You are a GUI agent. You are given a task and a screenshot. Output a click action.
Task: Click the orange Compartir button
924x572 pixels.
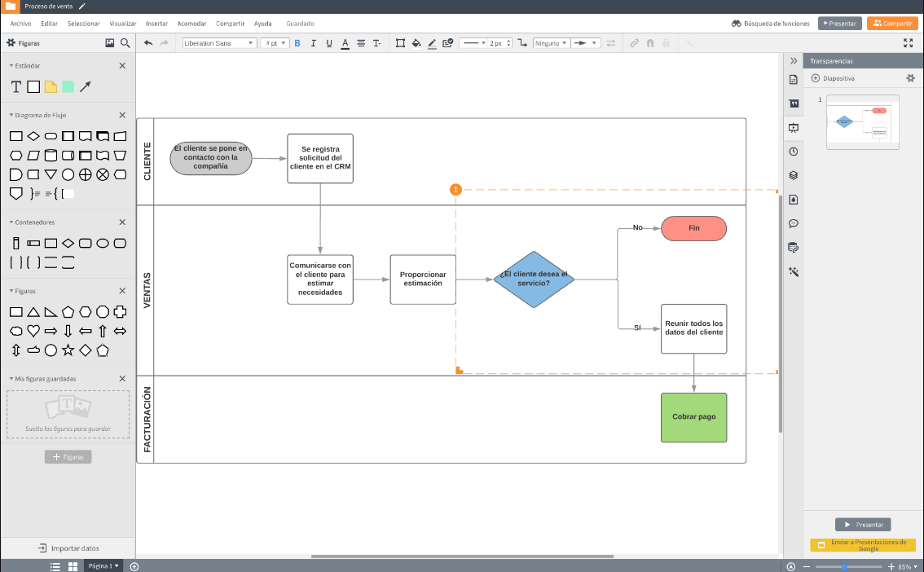point(892,24)
